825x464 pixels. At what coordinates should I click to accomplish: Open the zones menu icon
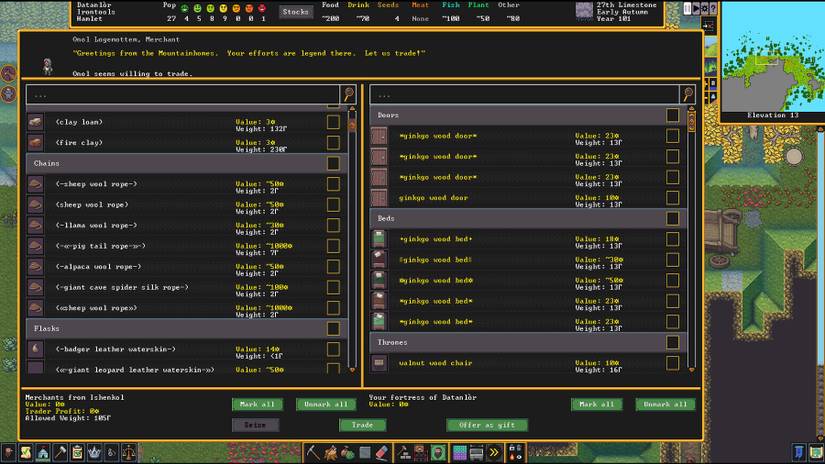point(438,452)
